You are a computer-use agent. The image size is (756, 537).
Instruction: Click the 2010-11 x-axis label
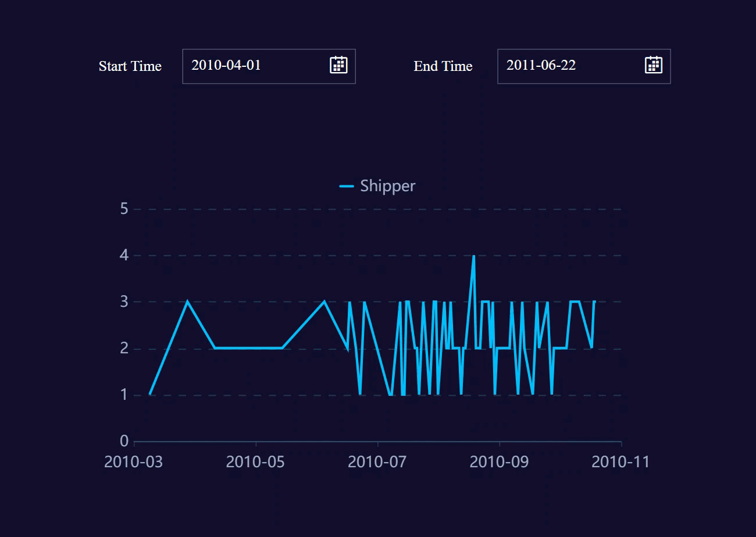click(621, 462)
